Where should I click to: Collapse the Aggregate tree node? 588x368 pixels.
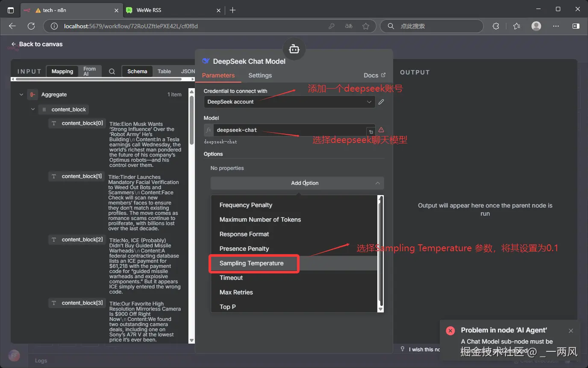(x=21, y=95)
